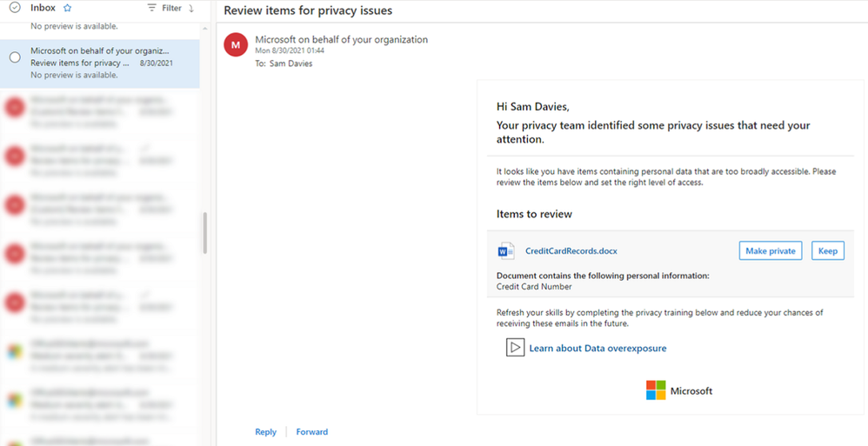This screenshot has height=446, width=868.
Task: Click the sort direction arrow beside Filter
Action: [191, 8]
